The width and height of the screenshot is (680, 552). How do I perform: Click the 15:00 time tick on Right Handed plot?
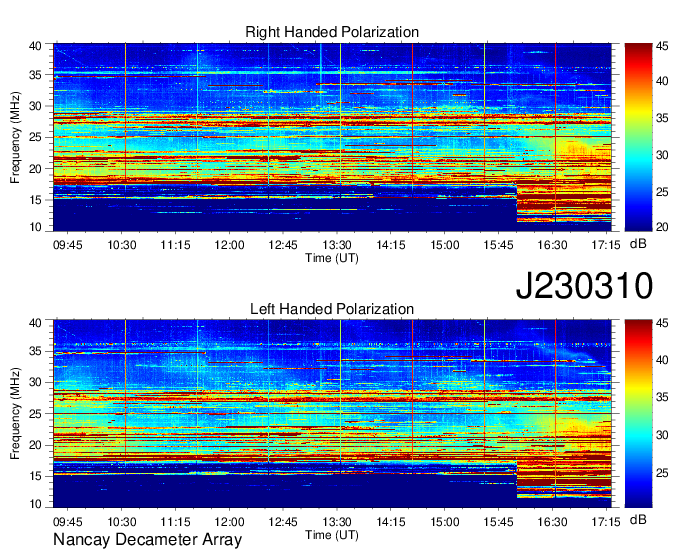[x=445, y=245]
